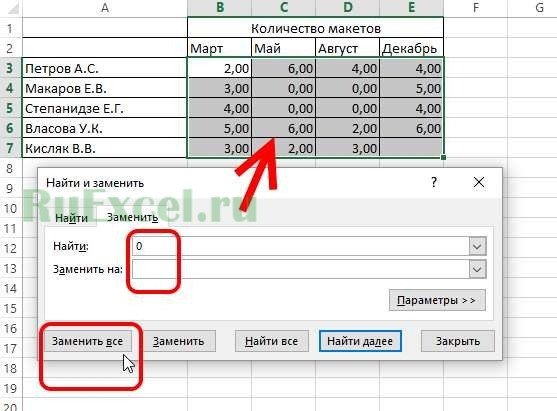The width and height of the screenshot is (557, 411).
Task: Select the cell with Петров А.С.
Action: pos(104,68)
